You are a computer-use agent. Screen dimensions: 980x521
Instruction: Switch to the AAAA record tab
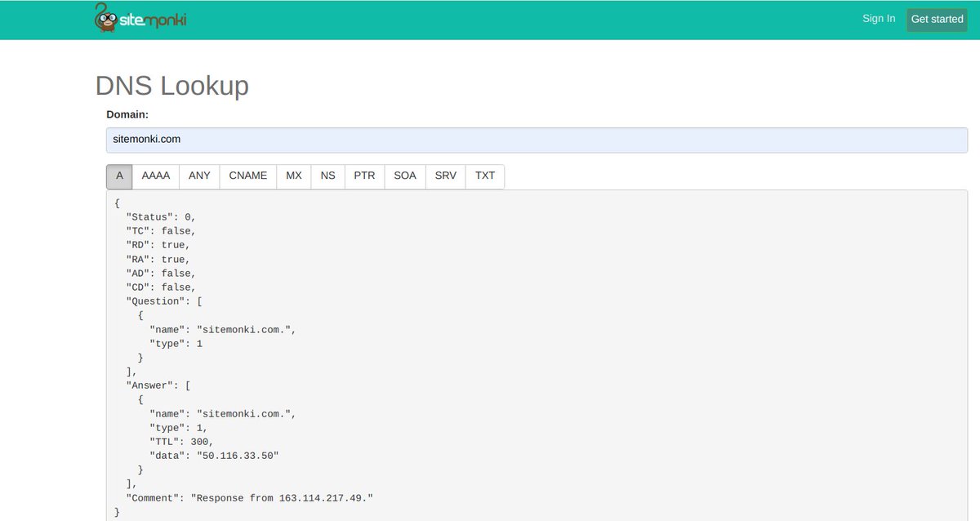[155, 176]
